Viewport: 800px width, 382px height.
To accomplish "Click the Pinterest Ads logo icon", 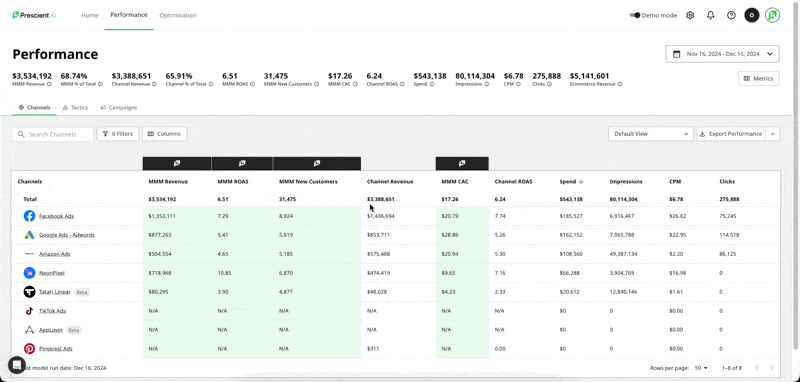I will tap(29, 349).
